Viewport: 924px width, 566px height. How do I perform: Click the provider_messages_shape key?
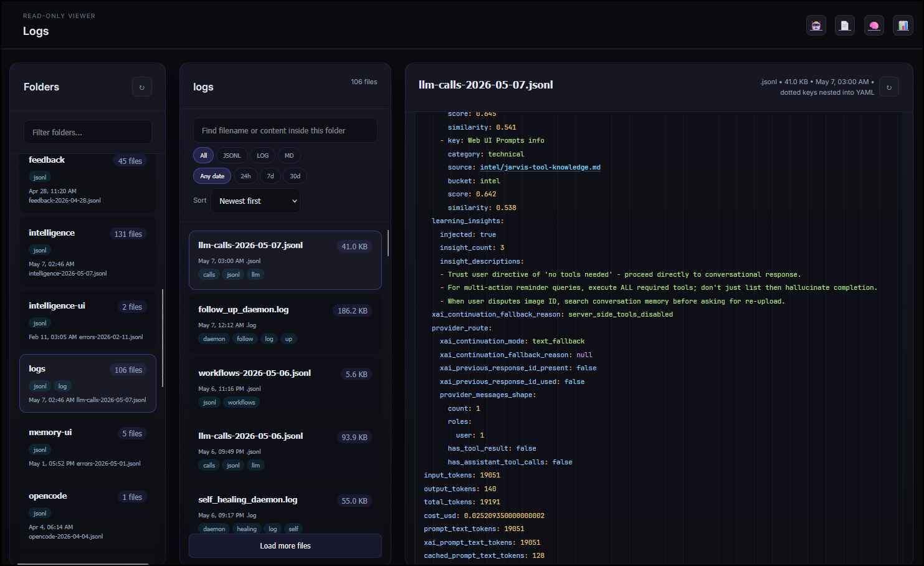click(x=488, y=395)
